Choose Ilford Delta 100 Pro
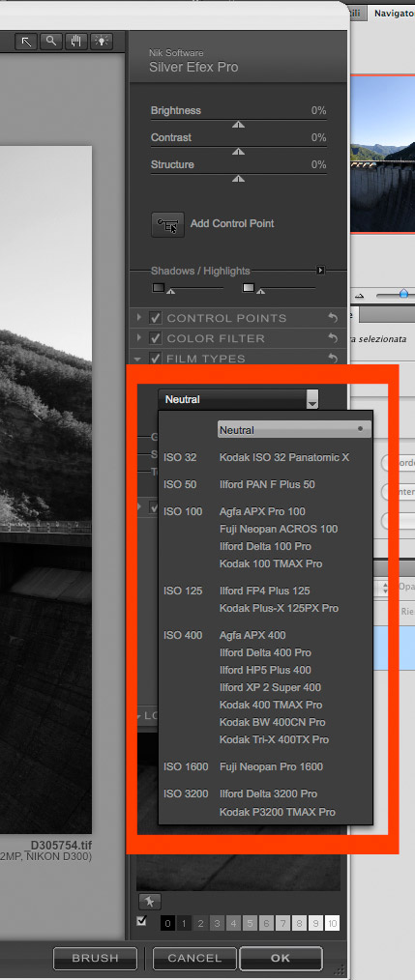 click(x=265, y=546)
